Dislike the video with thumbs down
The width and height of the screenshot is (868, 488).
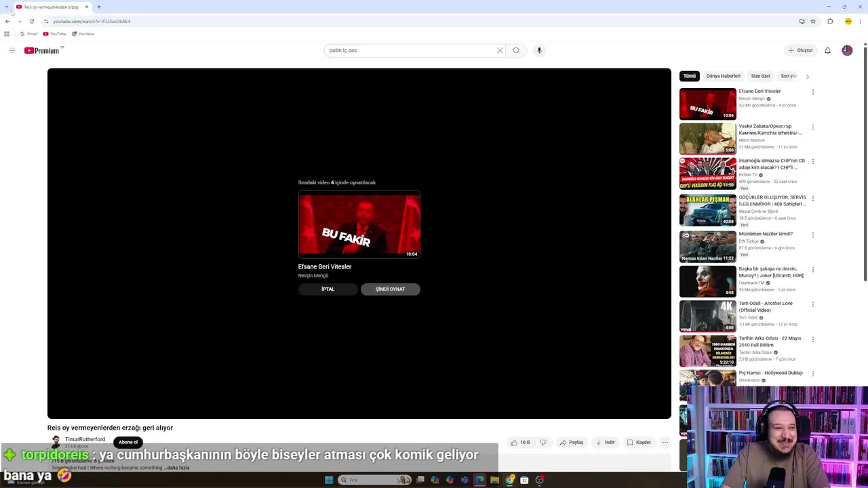click(543, 443)
